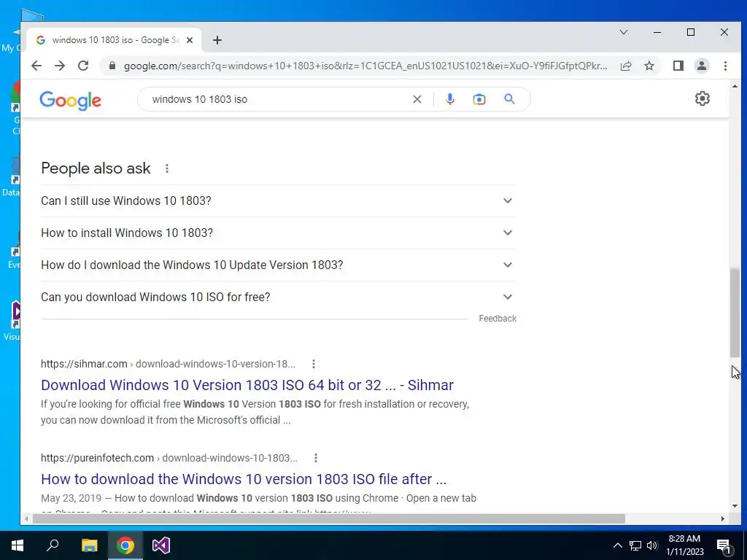Open Chrome side panel
The image size is (747, 560).
[x=678, y=66]
